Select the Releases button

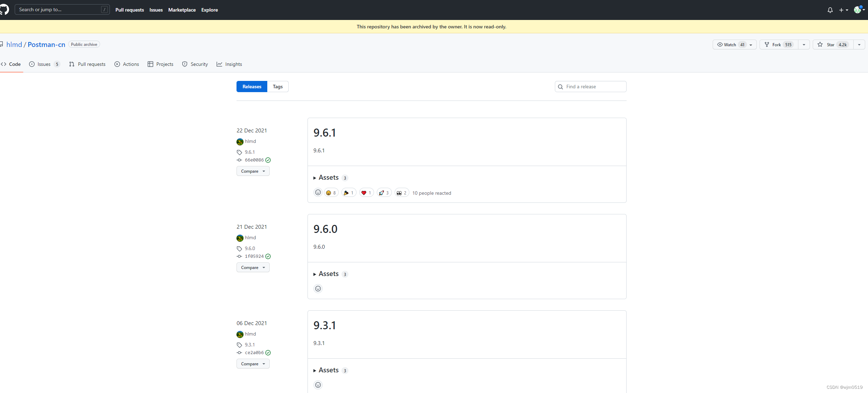(x=252, y=87)
